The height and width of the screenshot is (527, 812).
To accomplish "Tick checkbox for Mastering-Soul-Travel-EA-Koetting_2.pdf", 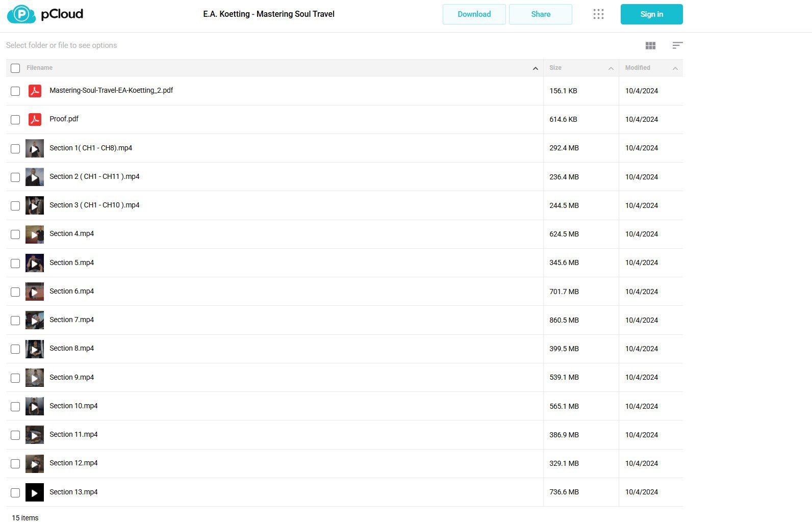I will click(x=15, y=91).
